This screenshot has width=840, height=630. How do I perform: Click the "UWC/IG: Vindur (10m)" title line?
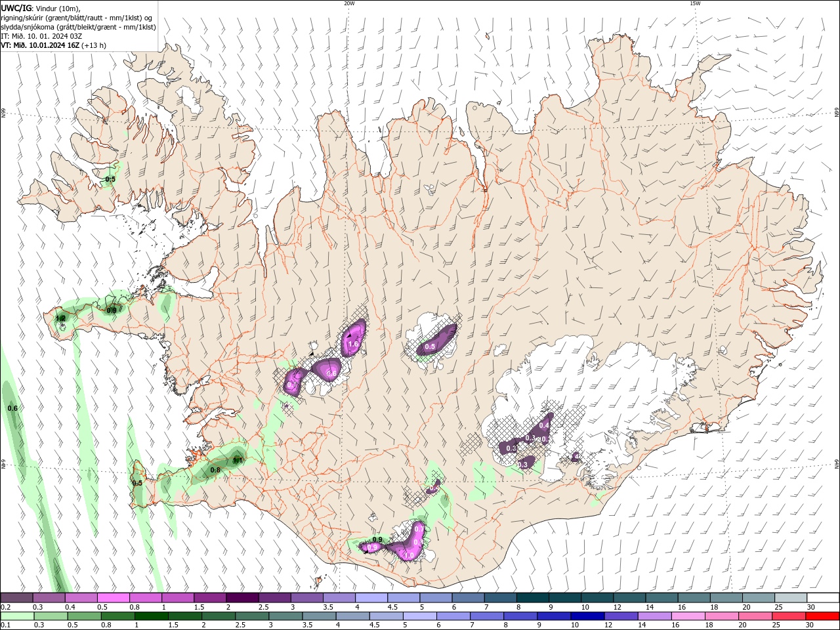(x=41, y=8)
